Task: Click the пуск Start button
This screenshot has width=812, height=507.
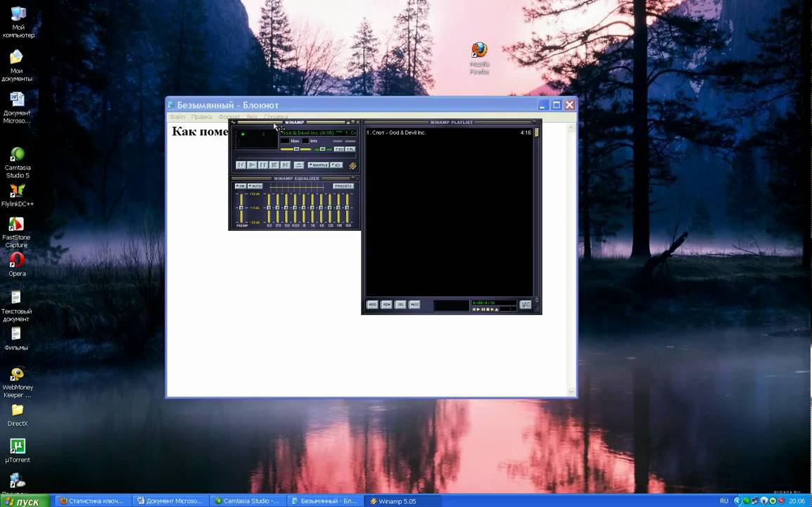Action: point(25,501)
